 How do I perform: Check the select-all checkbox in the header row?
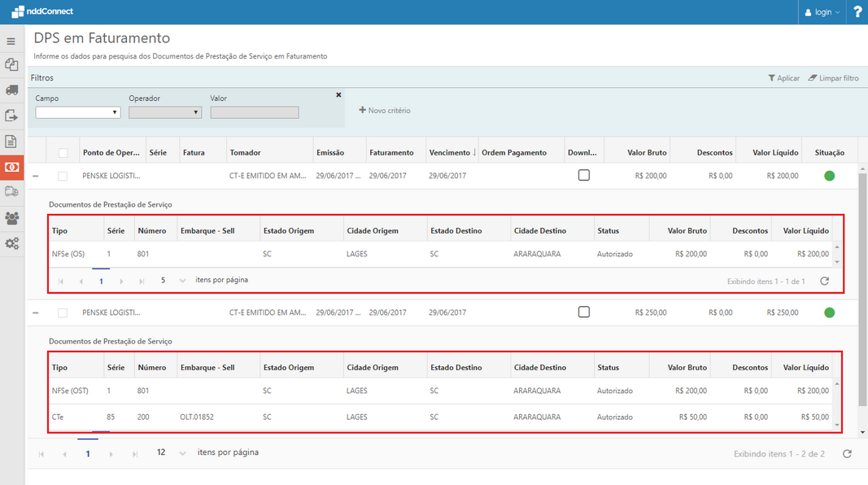pyautogui.click(x=63, y=153)
